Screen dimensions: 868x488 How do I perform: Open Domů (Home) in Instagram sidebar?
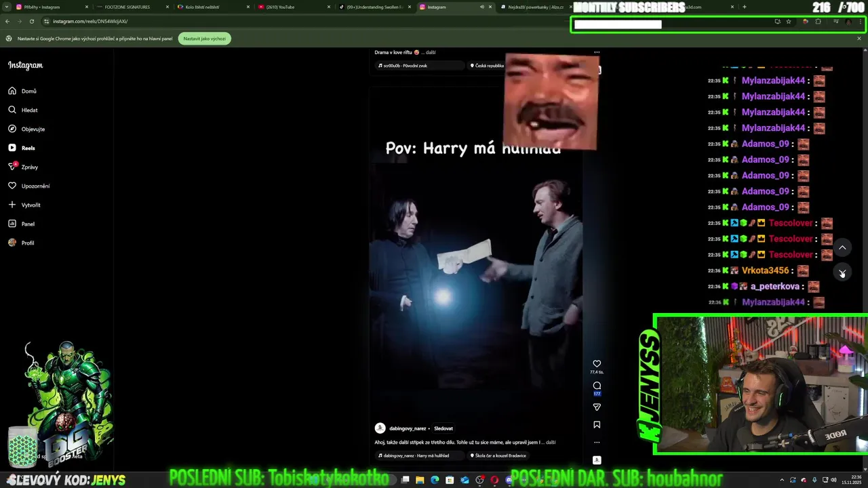(x=22, y=91)
